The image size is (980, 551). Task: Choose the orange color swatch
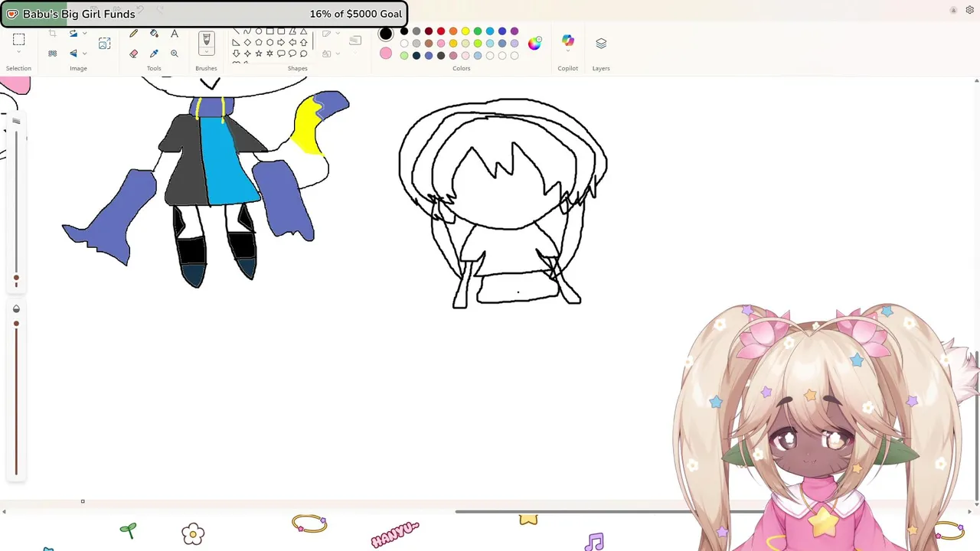(453, 31)
